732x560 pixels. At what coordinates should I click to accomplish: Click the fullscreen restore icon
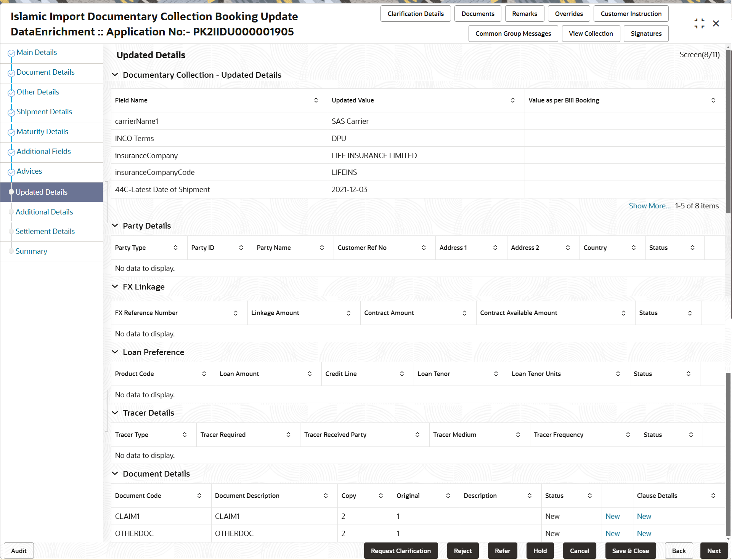(x=699, y=23)
